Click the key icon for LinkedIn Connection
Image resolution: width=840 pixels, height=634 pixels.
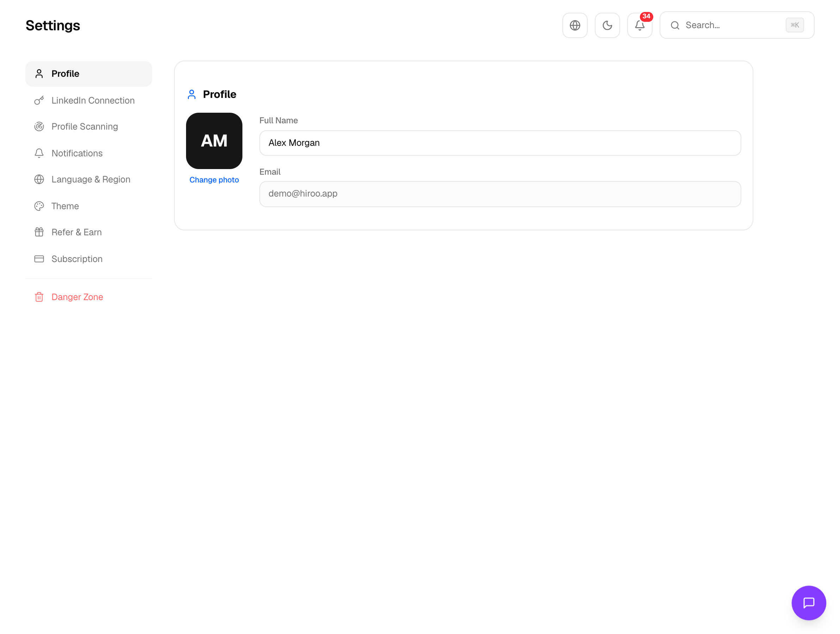coord(39,100)
